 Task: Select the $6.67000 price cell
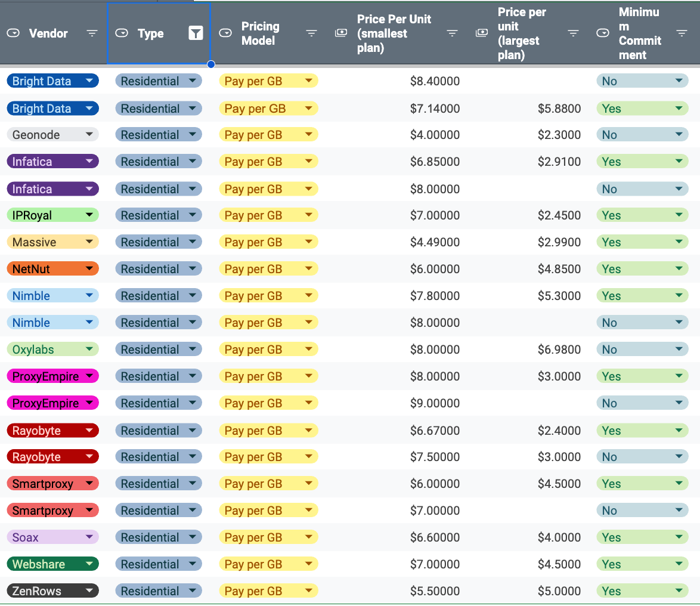point(435,431)
